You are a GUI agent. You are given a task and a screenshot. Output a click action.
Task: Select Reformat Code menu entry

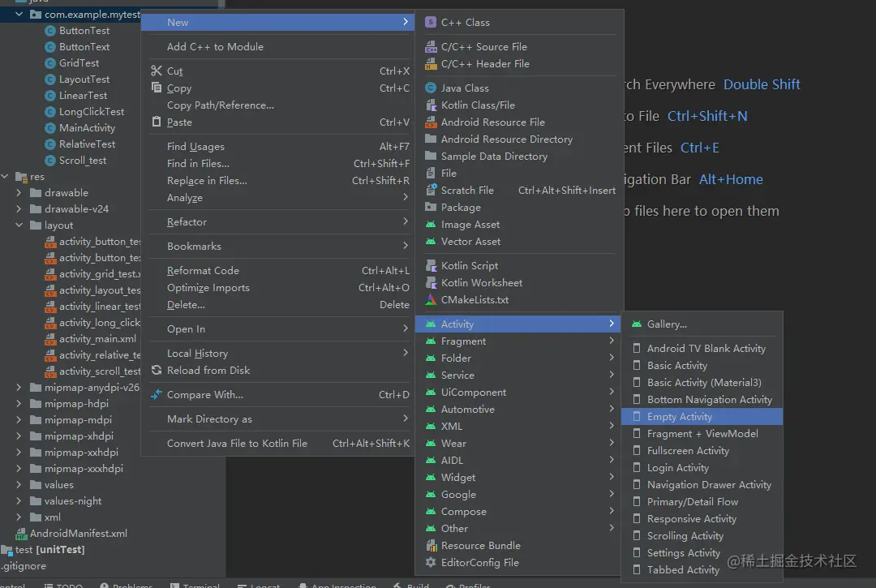point(277,270)
